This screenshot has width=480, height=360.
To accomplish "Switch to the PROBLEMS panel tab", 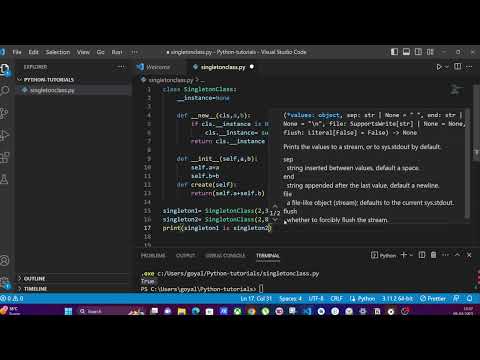I will (153, 256).
